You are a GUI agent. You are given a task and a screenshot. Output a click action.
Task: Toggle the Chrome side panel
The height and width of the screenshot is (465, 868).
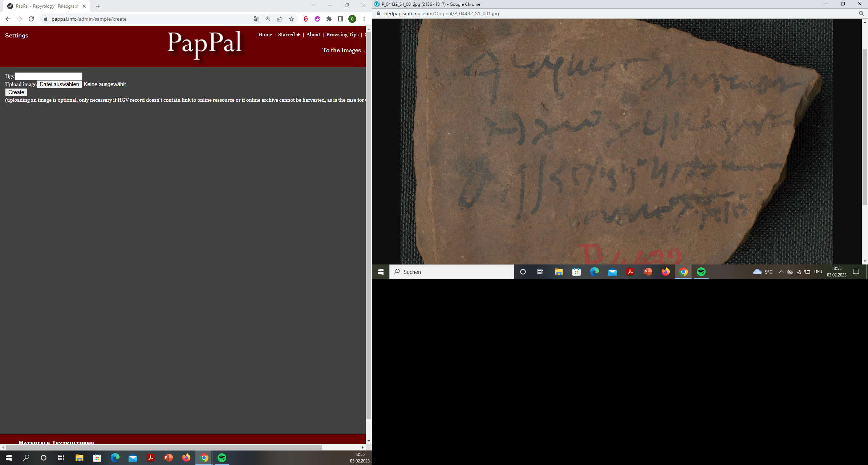point(341,19)
